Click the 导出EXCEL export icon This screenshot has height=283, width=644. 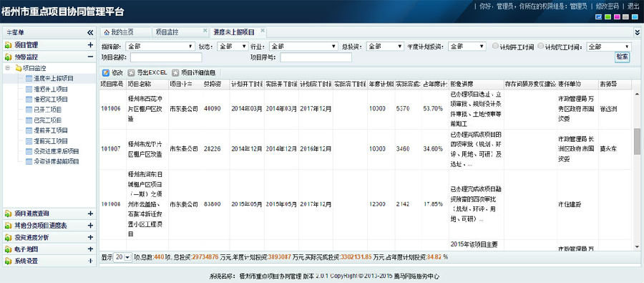point(131,73)
